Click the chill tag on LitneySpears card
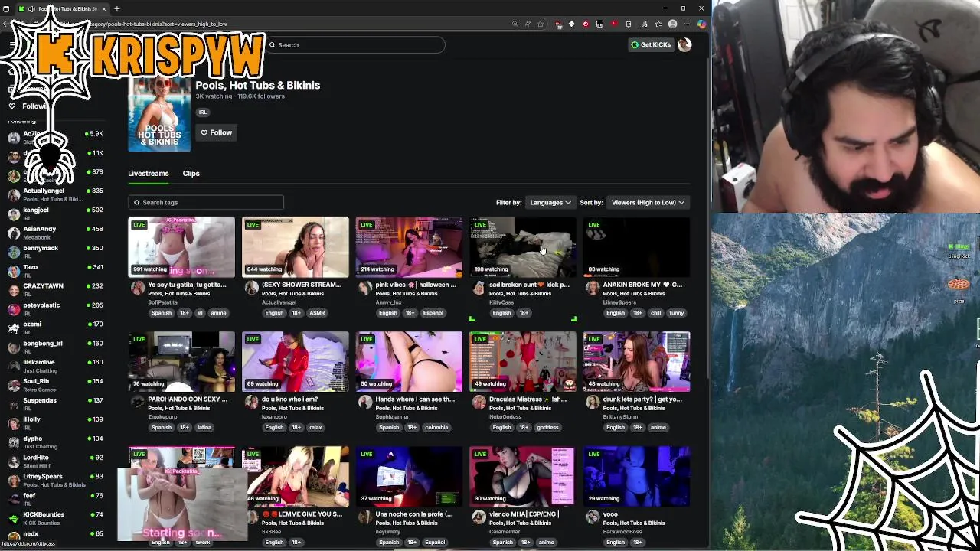This screenshot has width=980, height=551. (656, 313)
